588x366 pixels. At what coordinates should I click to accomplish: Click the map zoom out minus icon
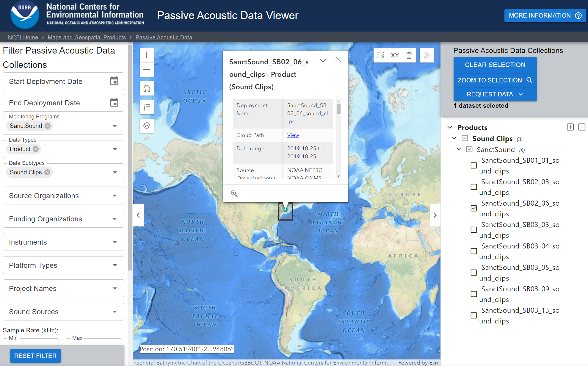(147, 70)
